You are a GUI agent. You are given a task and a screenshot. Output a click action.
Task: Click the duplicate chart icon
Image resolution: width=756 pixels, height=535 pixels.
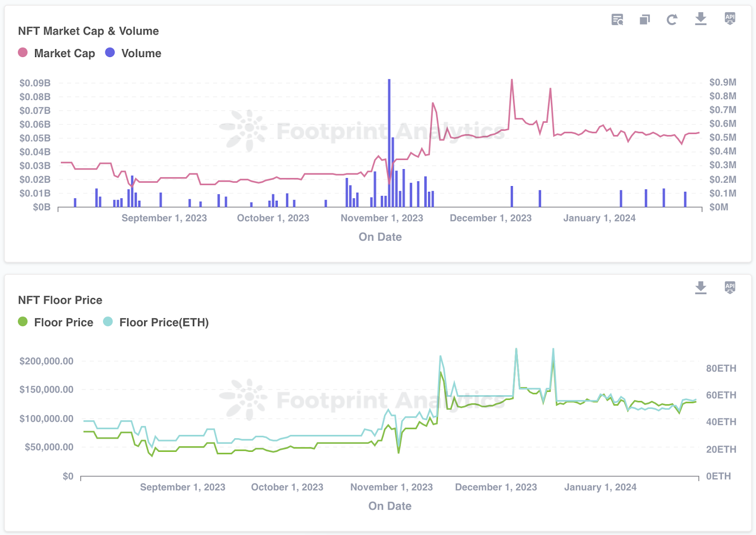(x=644, y=19)
